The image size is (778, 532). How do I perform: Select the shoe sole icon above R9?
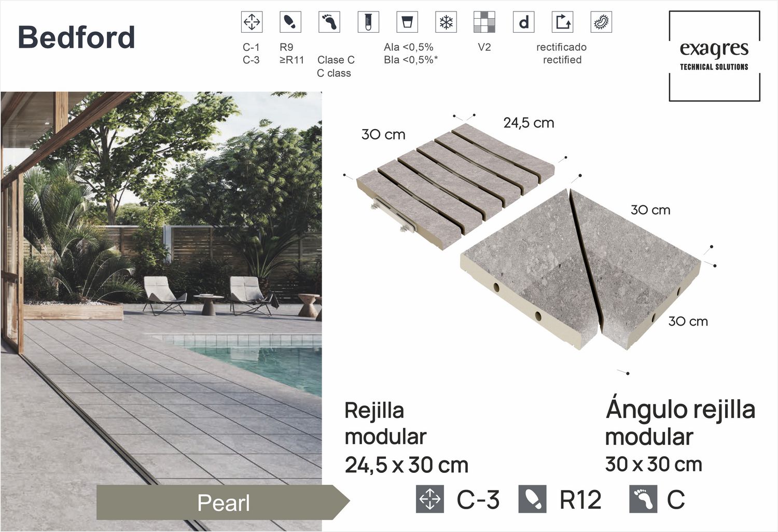290,22
